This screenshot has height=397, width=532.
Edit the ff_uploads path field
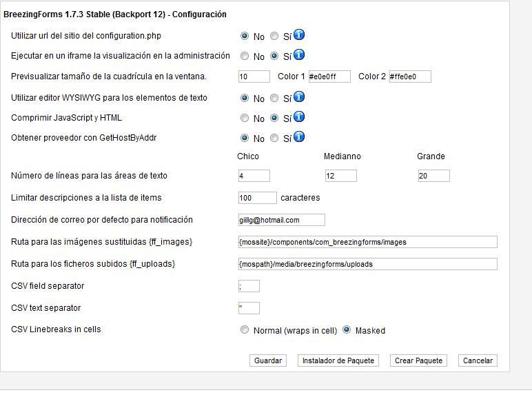[x=368, y=264]
